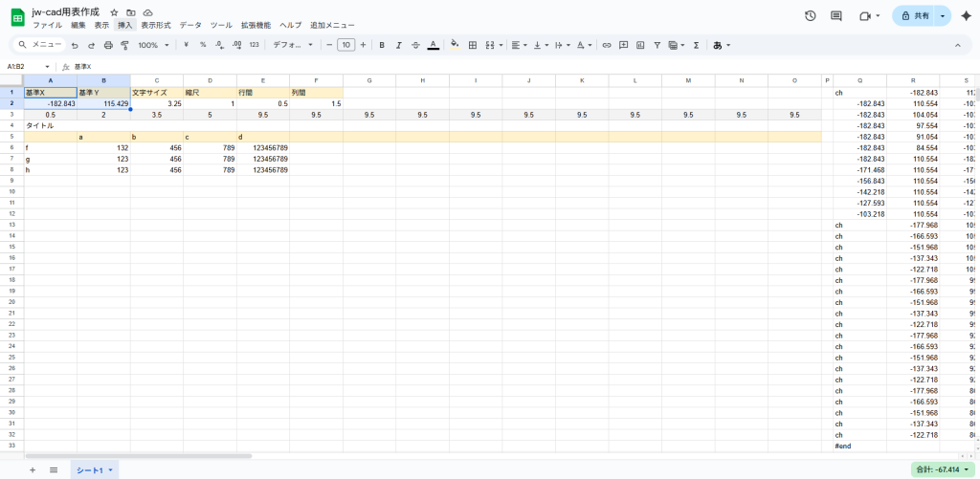Open the ヘルプ menu
Image resolution: width=980 pixels, height=479 pixels.
[x=291, y=25]
